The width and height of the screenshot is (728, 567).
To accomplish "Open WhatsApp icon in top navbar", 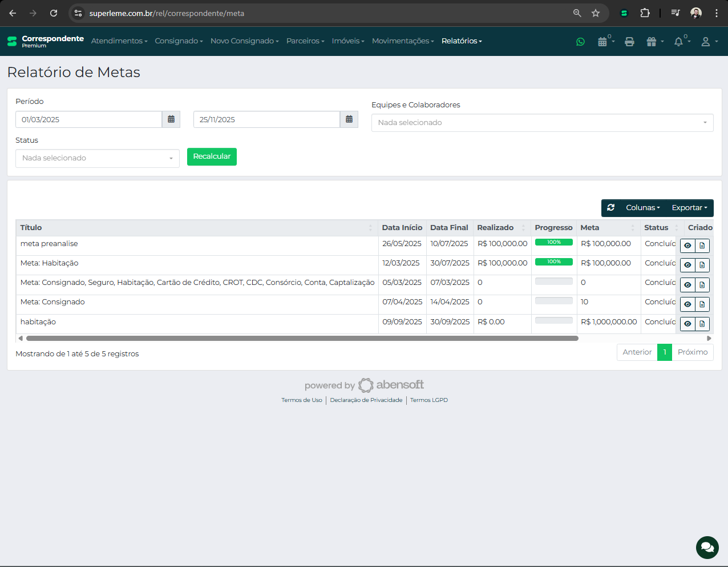I will [580, 42].
